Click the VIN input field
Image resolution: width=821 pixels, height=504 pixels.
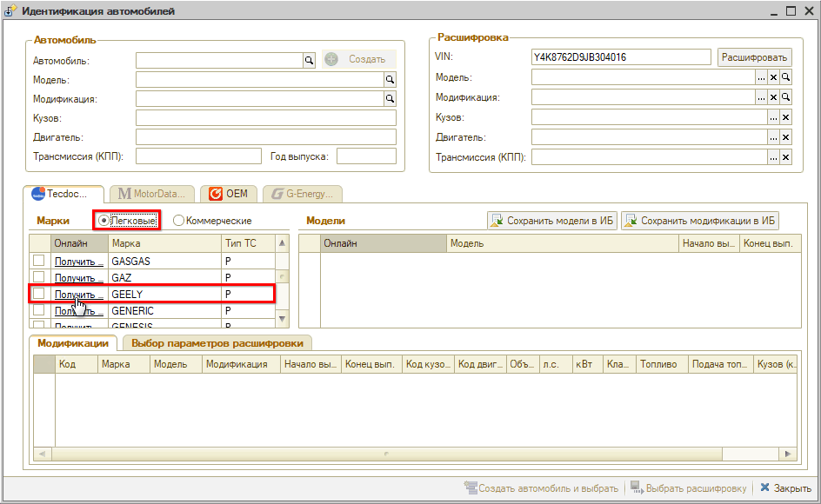tap(621, 57)
